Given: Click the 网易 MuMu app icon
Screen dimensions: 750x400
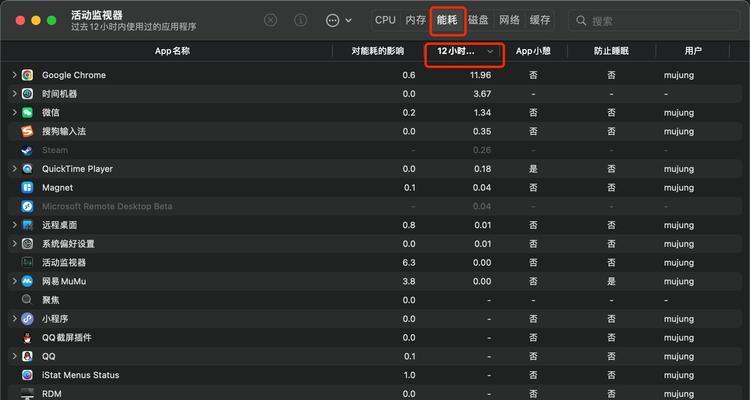Looking at the screenshot, I should (x=27, y=281).
